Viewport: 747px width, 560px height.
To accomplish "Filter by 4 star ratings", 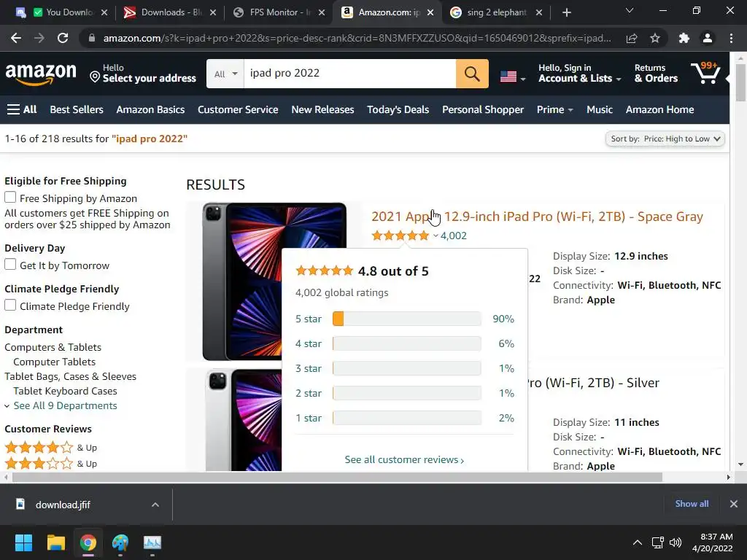I will click(x=309, y=344).
